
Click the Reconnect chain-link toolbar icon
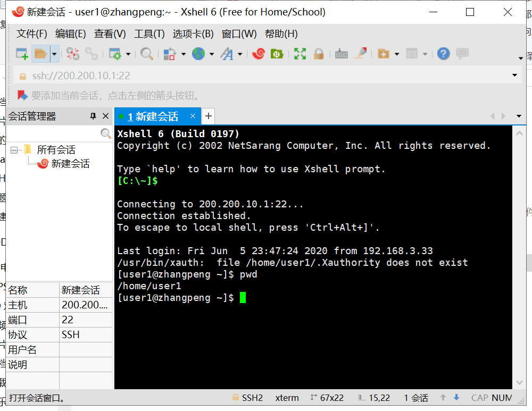92,54
